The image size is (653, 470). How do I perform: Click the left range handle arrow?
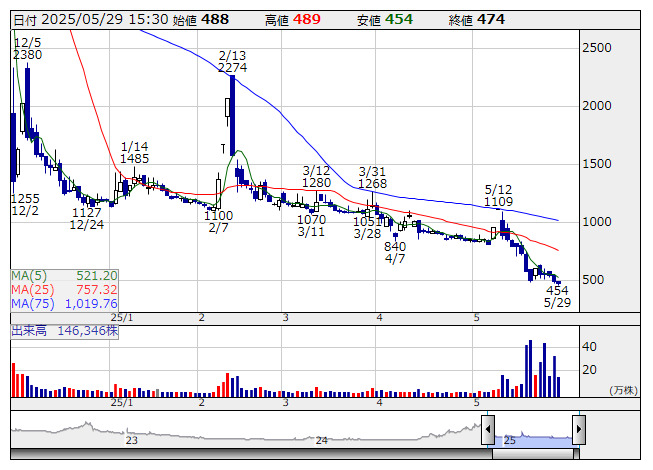(x=488, y=429)
